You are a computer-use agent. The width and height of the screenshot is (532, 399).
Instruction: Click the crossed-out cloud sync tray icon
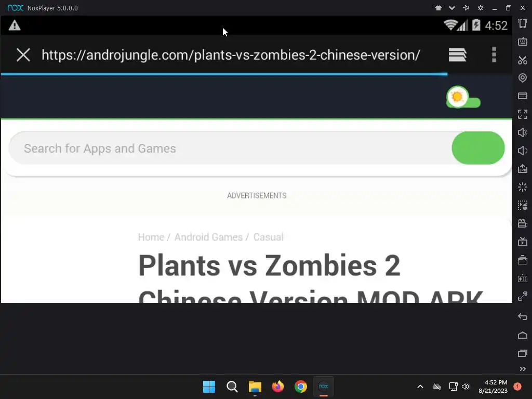pyautogui.click(x=437, y=387)
